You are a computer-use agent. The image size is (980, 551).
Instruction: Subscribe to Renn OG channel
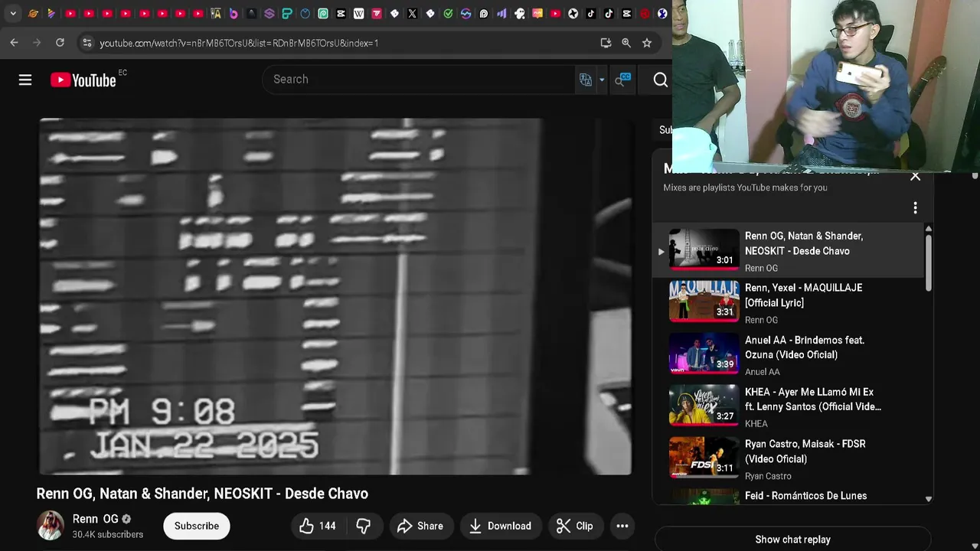(197, 526)
